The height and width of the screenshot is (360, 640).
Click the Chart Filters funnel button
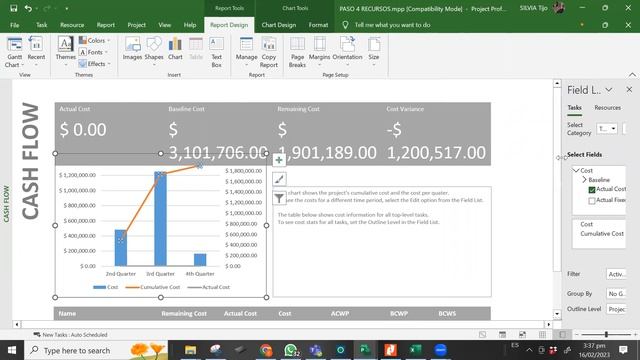(279, 198)
